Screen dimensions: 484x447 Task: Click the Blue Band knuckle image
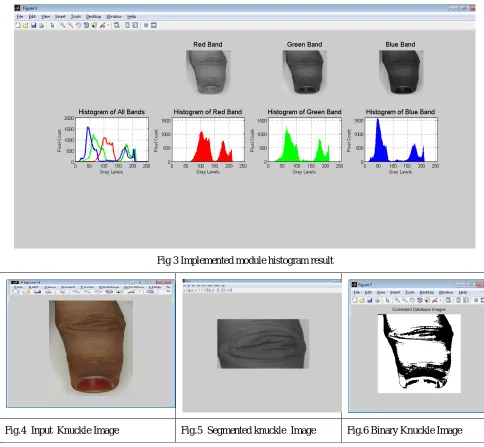[401, 72]
